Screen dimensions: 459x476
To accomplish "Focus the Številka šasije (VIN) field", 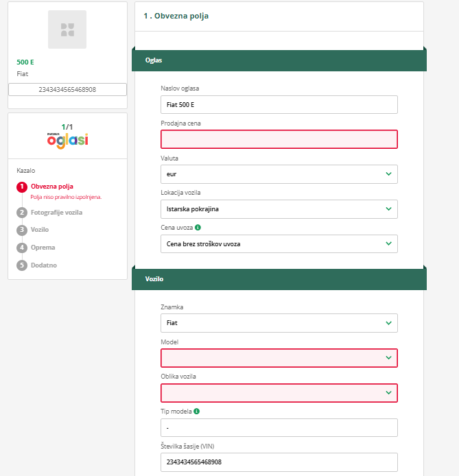I will coord(279,462).
